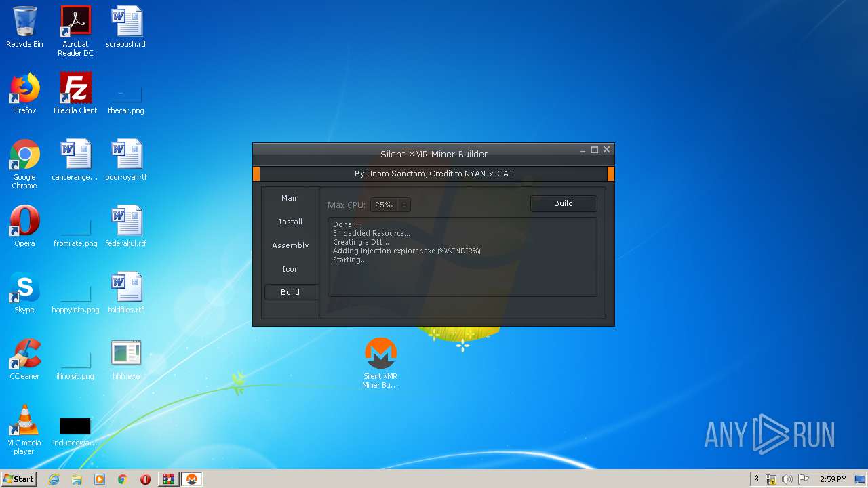Launch Acrobat Reader DC from desktop

75,31
